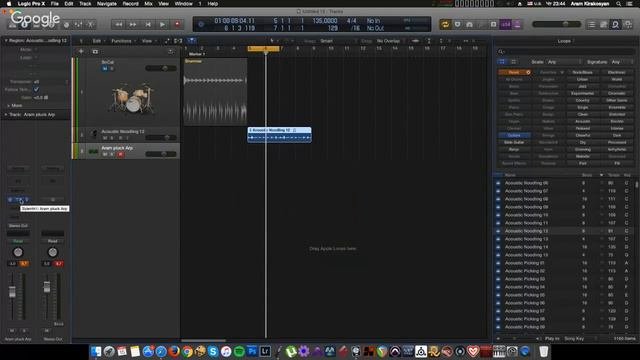This screenshot has width=640, height=360.
Task: Toggle the Guitars keyword button
Action: 514,135
